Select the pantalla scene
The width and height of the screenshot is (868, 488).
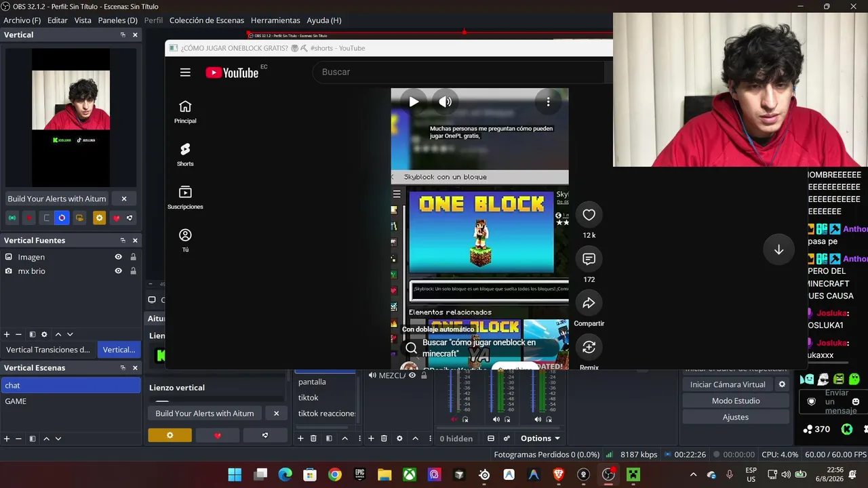pos(325,382)
